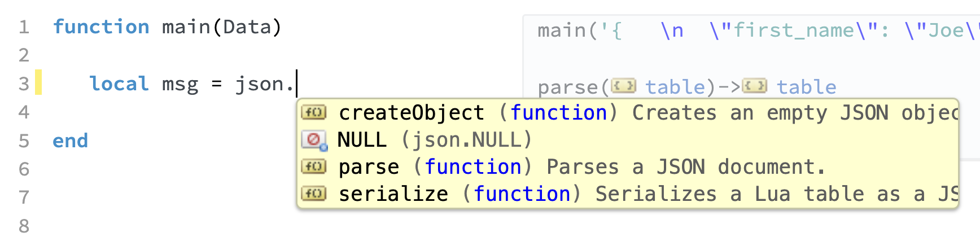Click line number 6 in the gutter
This screenshot has height=237, width=980.
point(24,169)
